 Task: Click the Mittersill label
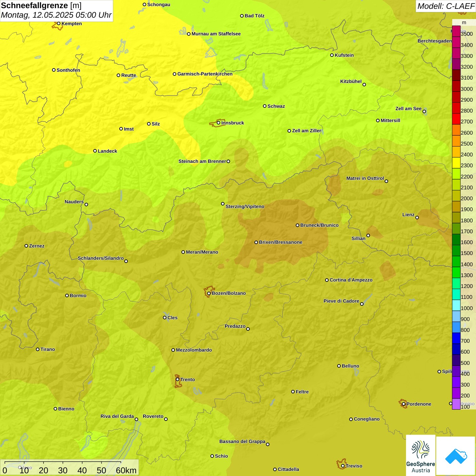coord(390,120)
